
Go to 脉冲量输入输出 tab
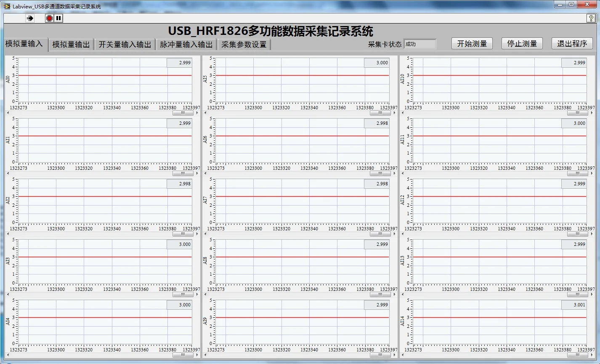[x=186, y=45]
